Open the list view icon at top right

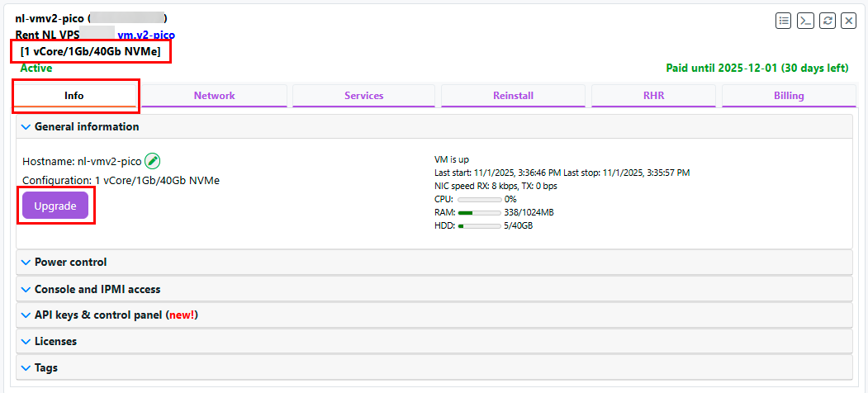784,21
